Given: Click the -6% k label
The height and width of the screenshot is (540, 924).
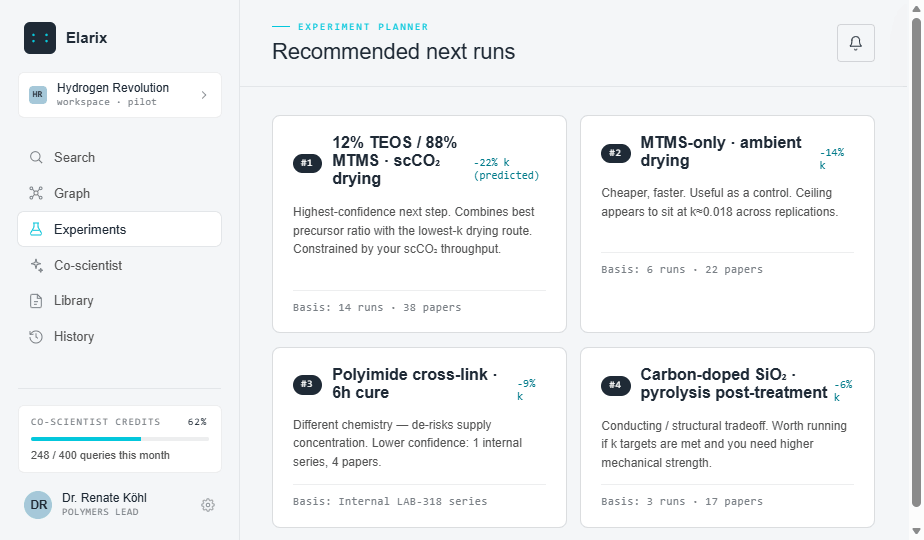Looking at the screenshot, I should click(x=843, y=391).
